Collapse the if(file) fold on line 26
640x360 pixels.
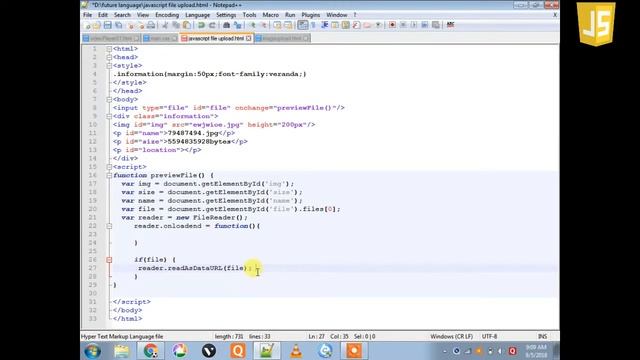pos(109,260)
